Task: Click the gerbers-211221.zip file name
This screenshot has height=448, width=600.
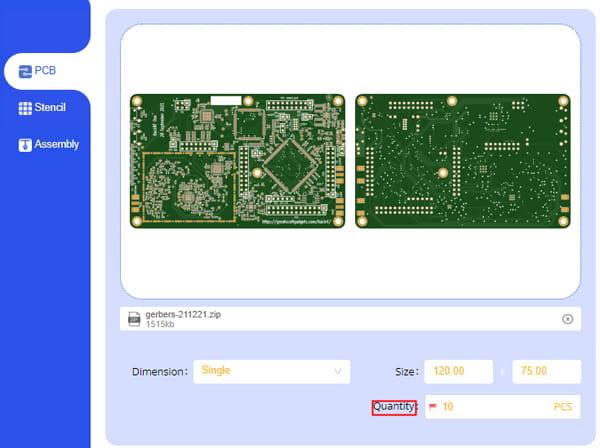Action: (183, 314)
